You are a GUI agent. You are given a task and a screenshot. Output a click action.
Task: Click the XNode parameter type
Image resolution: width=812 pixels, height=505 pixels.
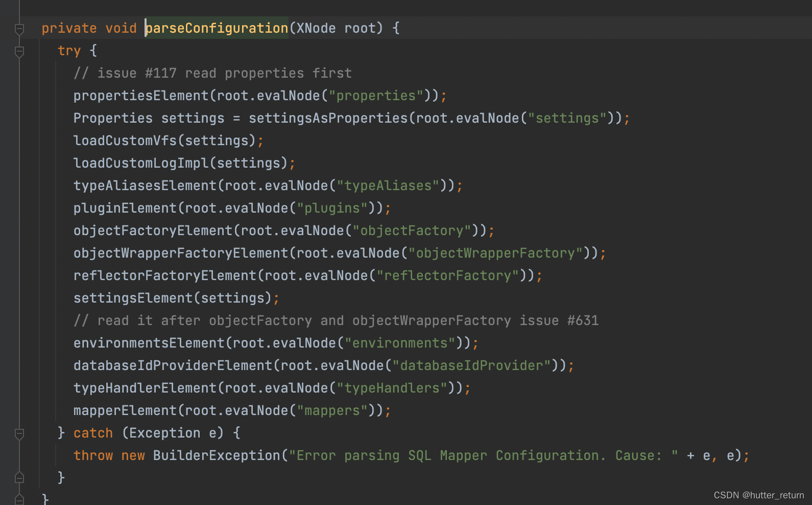click(x=316, y=28)
